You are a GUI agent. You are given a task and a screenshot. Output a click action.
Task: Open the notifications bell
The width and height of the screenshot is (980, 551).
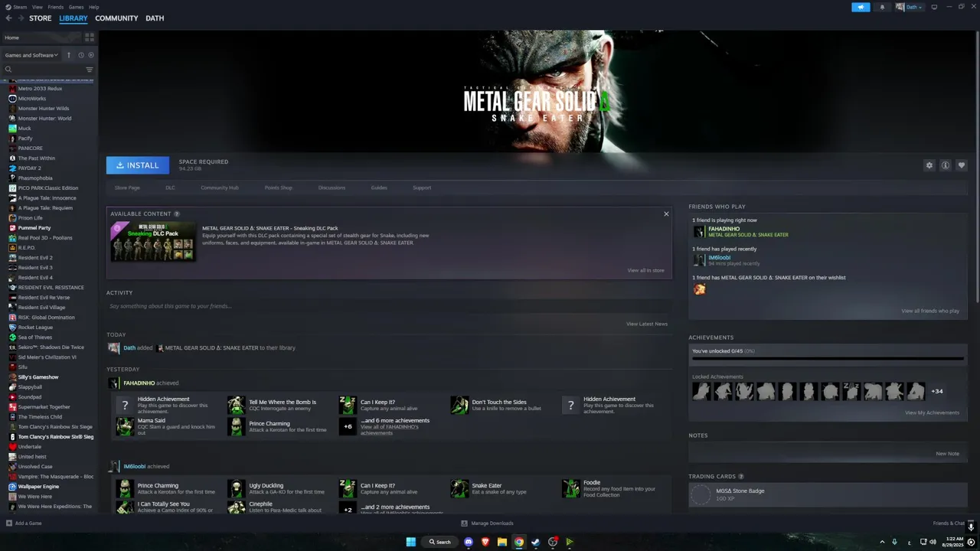(x=882, y=7)
